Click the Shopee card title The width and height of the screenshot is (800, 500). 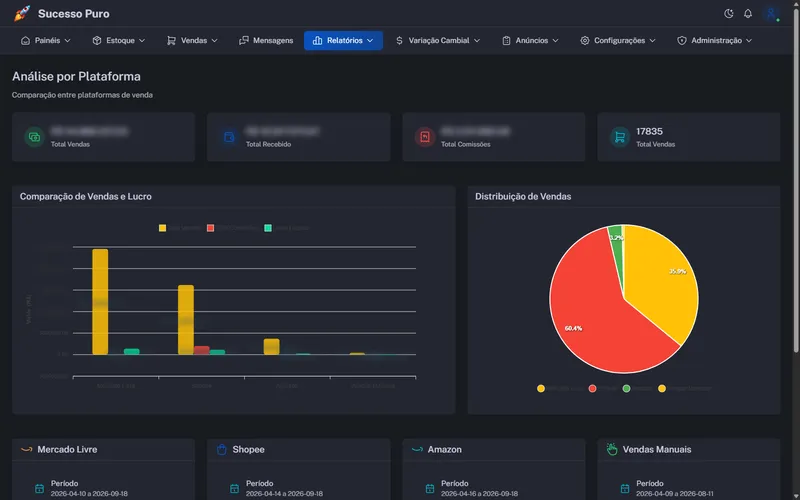[x=248, y=449]
